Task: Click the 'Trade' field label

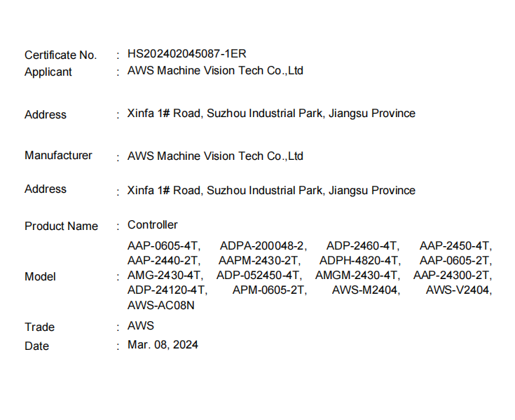Action: coord(39,327)
